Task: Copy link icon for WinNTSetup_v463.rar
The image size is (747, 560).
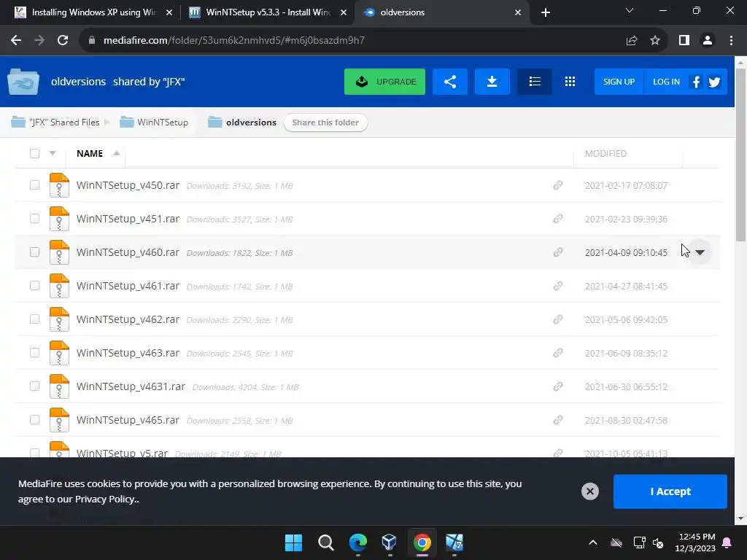Action: point(558,353)
